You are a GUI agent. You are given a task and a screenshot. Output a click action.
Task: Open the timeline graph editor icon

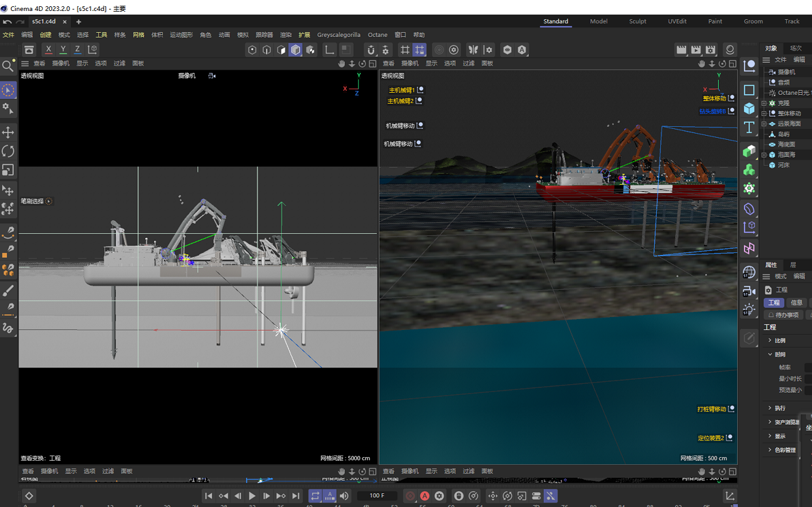point(730,496)
